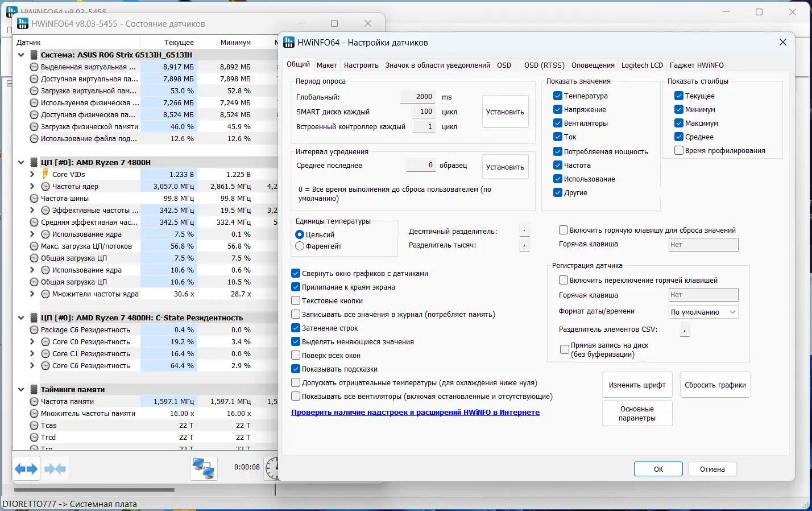This screenshot has width=812, height=511.
Task: Click Установить in the Период опроса section
Action: pyautogui.click(x=505, y=112)
